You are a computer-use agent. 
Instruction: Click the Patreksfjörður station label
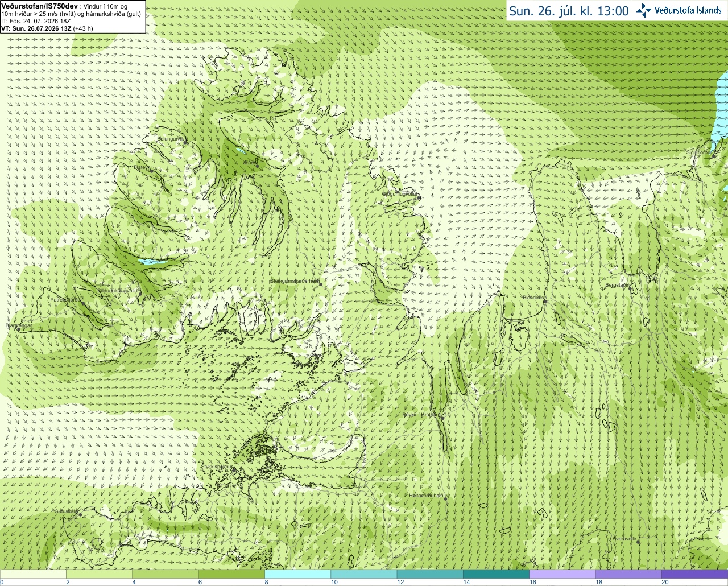pos(66,299)
